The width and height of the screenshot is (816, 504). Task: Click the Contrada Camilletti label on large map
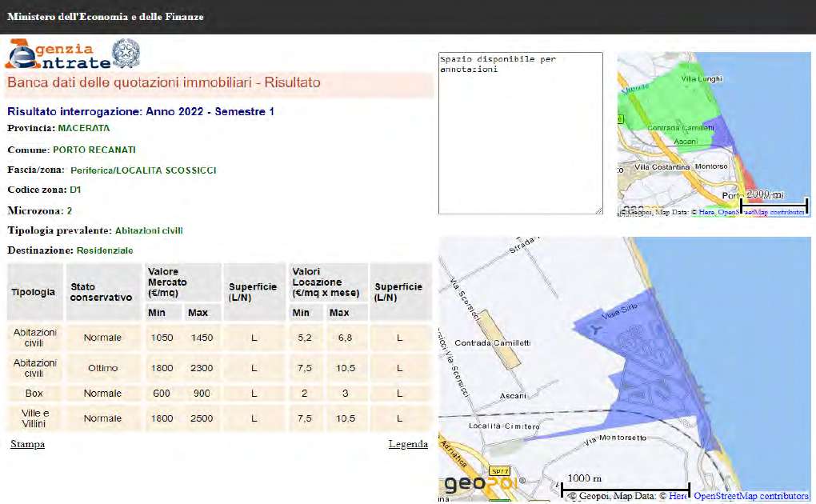coord(493,343)
